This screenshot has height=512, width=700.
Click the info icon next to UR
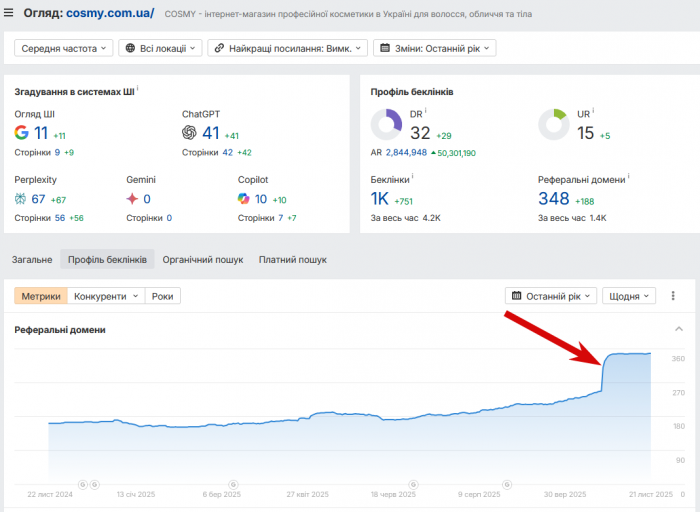[x=593, y=110]
